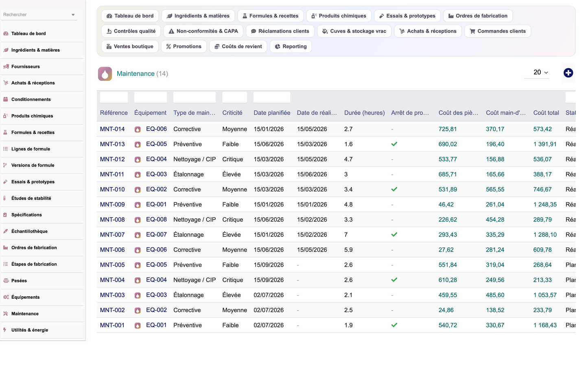Click the Maintenance tools icon in sidebar

point(6,313)
